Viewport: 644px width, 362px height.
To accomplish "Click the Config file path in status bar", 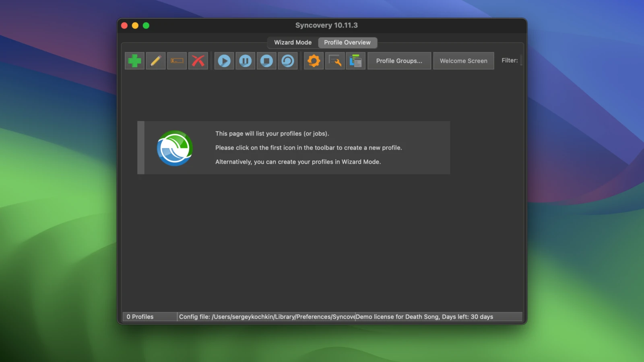I will [x=266, y=317].
